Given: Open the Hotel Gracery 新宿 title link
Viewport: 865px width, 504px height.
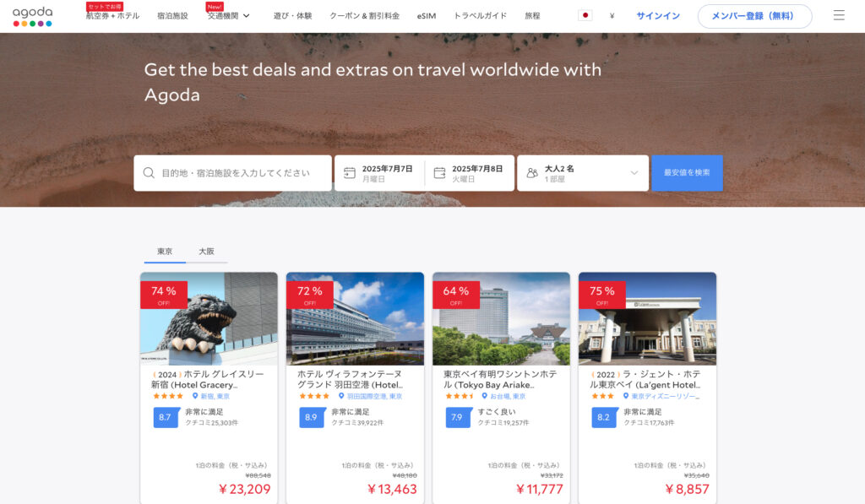Looking at the screenshot, I should (x=208, y=379).
